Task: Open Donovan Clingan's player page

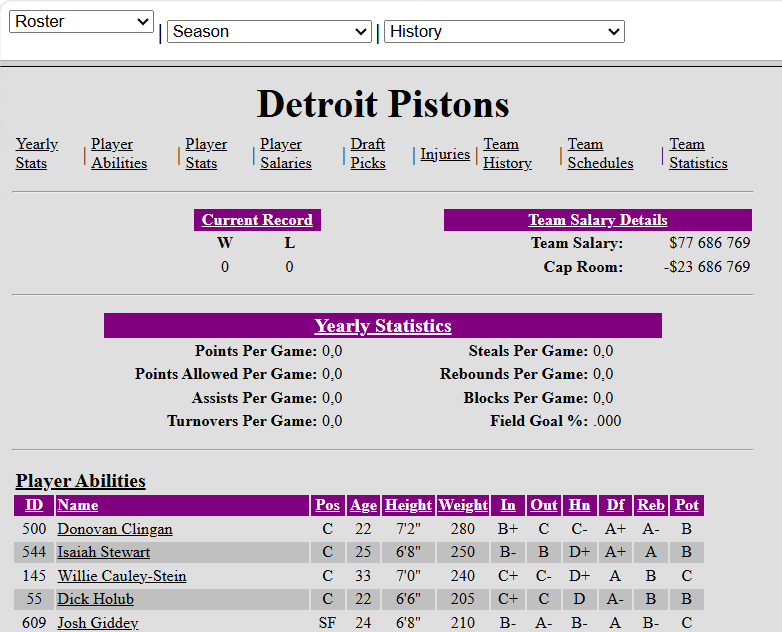Action: (115, 529)
